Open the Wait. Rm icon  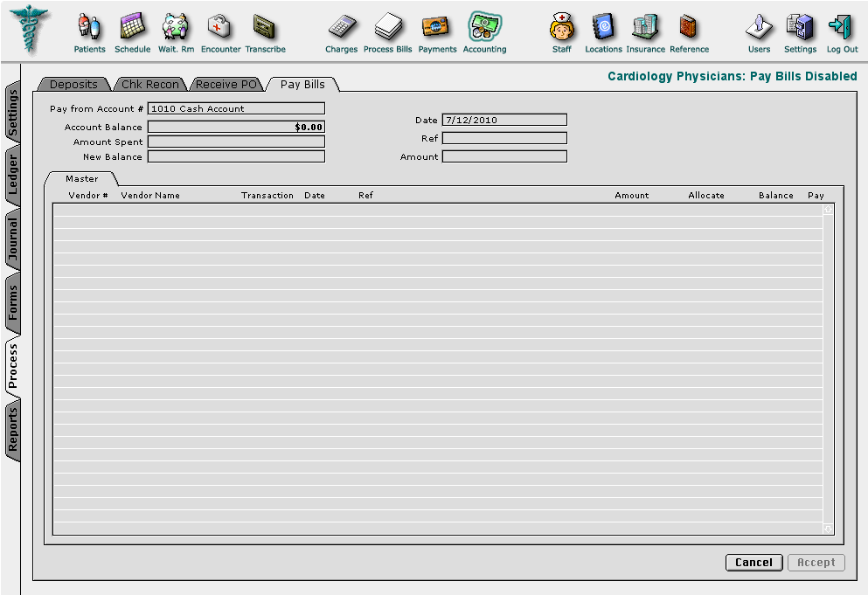[x=176, y=26]
